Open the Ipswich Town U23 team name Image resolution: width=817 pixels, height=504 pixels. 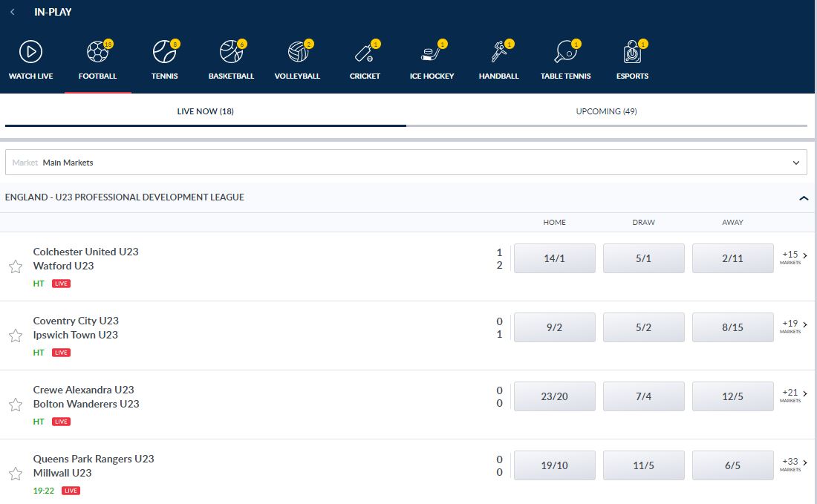coord(76,335)
